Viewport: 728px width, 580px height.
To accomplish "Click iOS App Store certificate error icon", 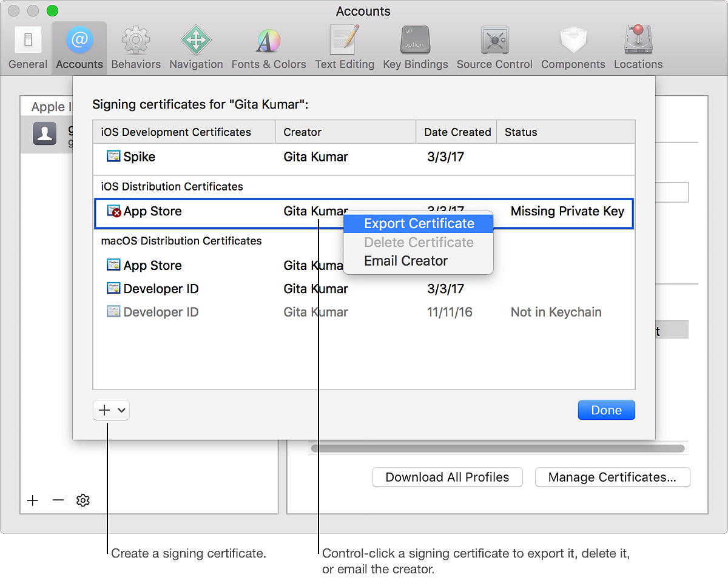I will [x=113, y=211].
